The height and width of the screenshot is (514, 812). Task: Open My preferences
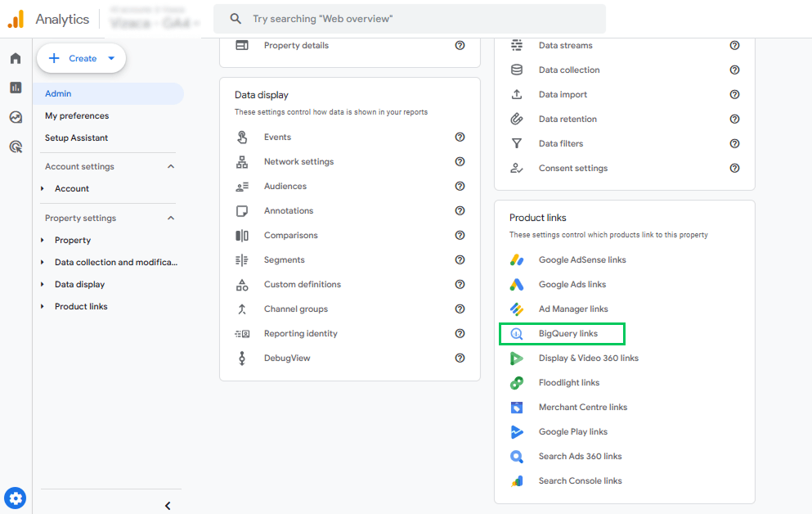coord(77,115)
